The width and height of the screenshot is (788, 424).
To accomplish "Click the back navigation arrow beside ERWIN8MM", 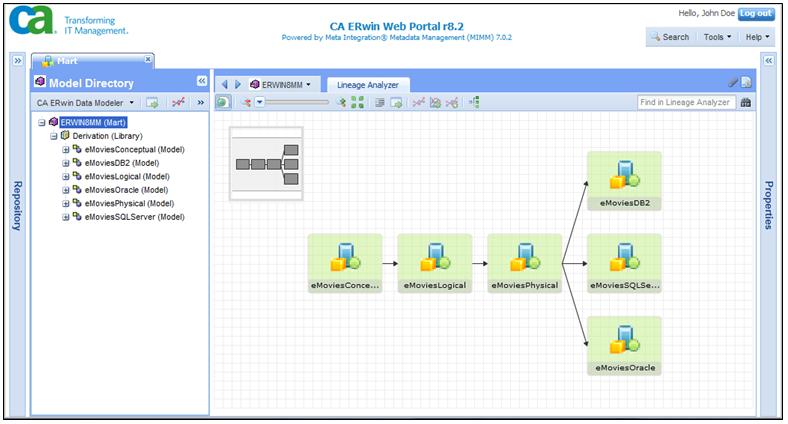I will point(225,85).
